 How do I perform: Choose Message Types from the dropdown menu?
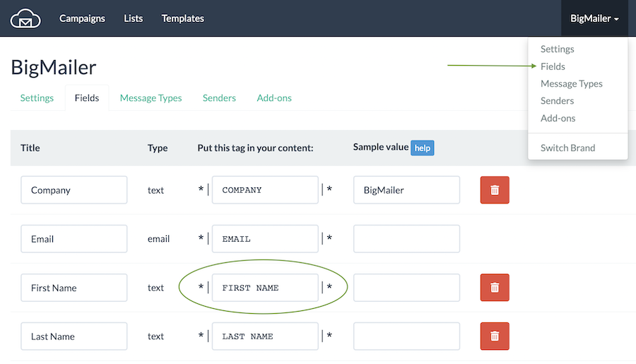click(571, 83)
